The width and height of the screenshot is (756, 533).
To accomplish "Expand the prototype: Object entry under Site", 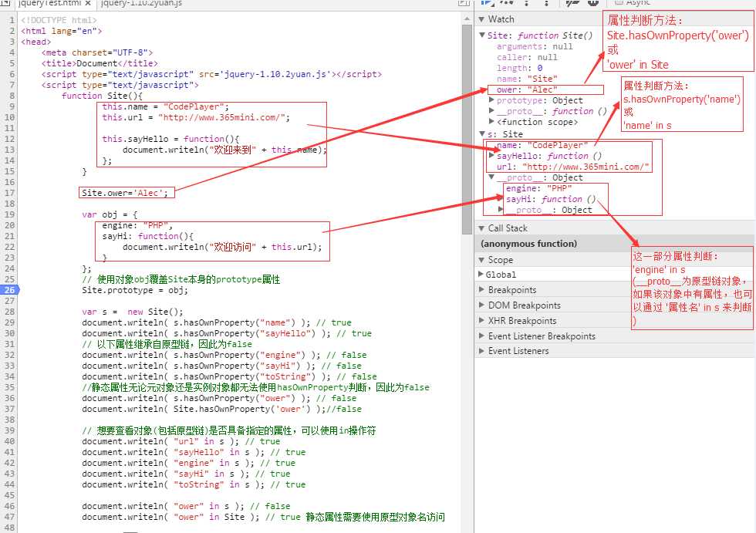I will 491,100.
